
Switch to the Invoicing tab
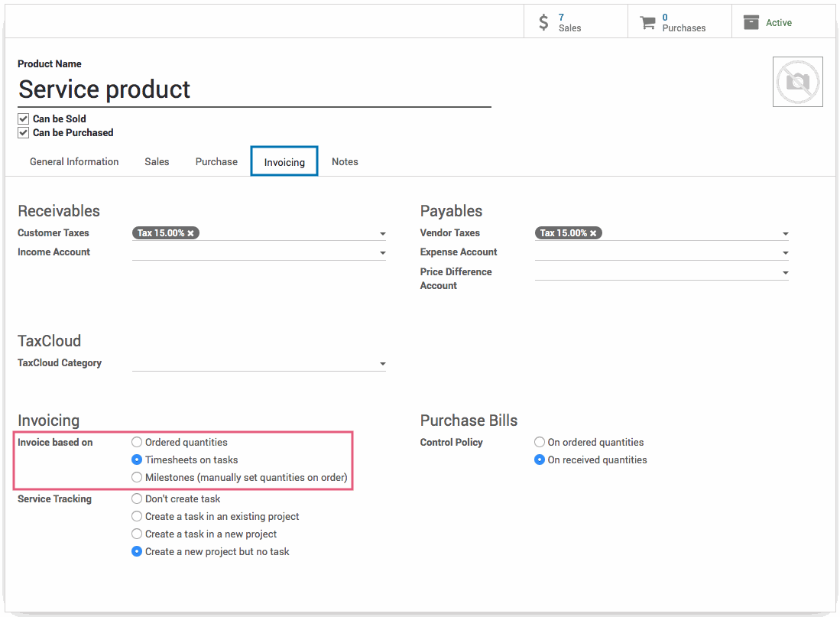[x=284, y=162]
